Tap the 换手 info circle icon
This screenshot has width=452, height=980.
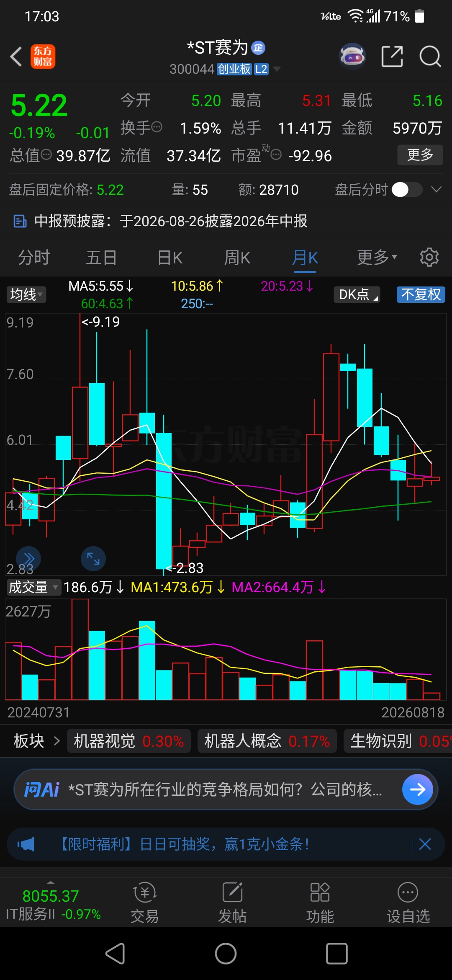[x=157, y=126]
